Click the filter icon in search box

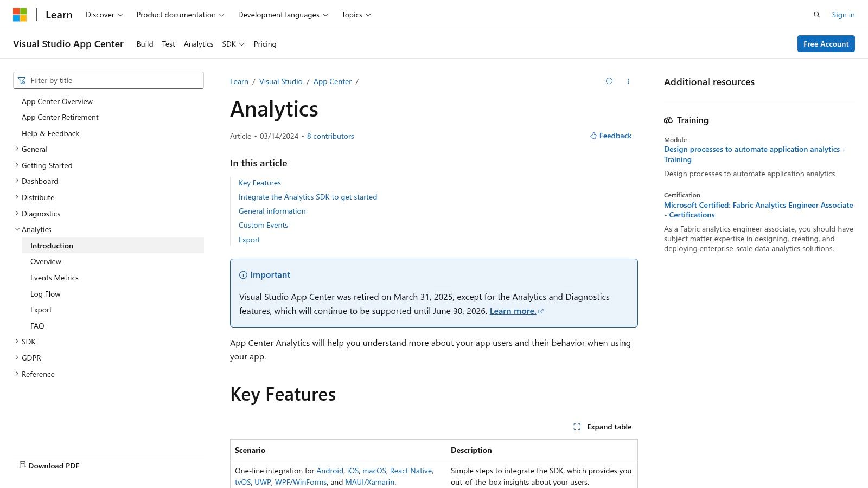(22, 80)
